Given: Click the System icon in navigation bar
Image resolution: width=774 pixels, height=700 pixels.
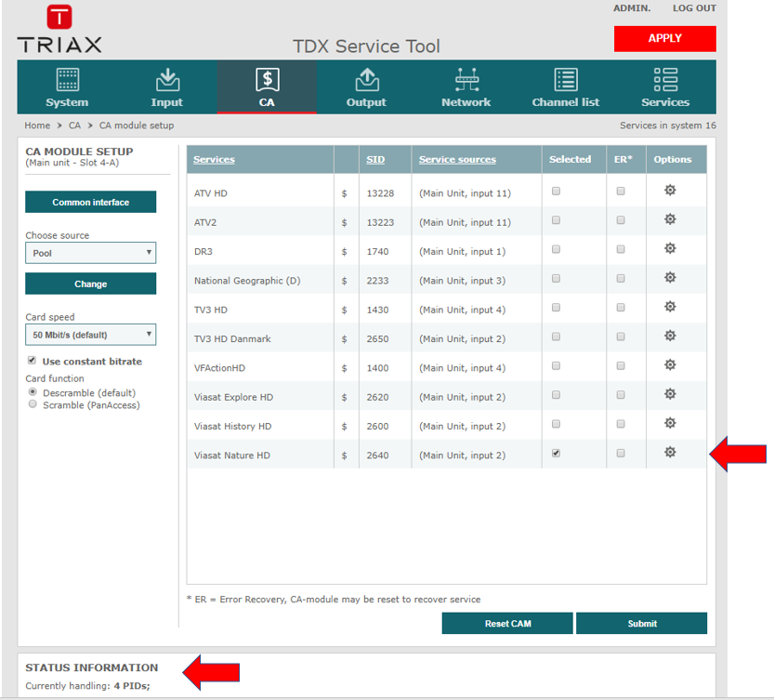Looking at the screenshot, I should click(68, 80).
